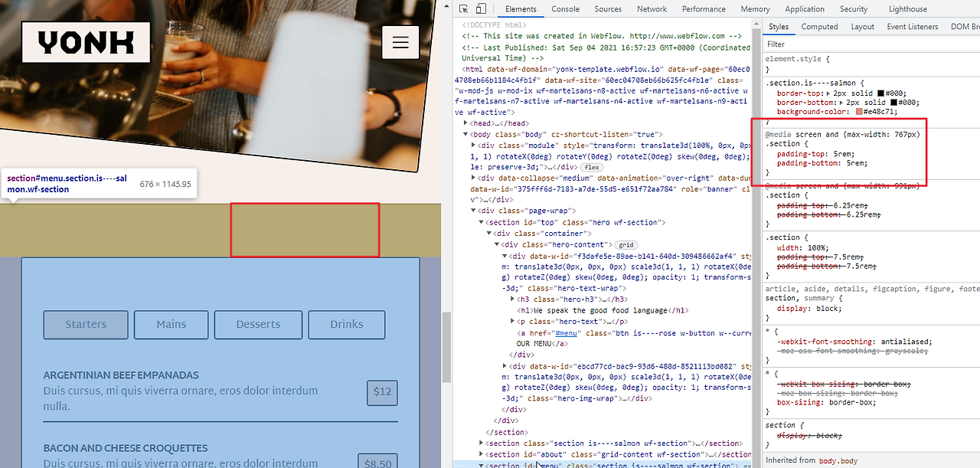This screenshot has height=468, width=980.
Task: Click the YONK logo on the webpage
Action: pyautogui.click(x=86, y=42)
